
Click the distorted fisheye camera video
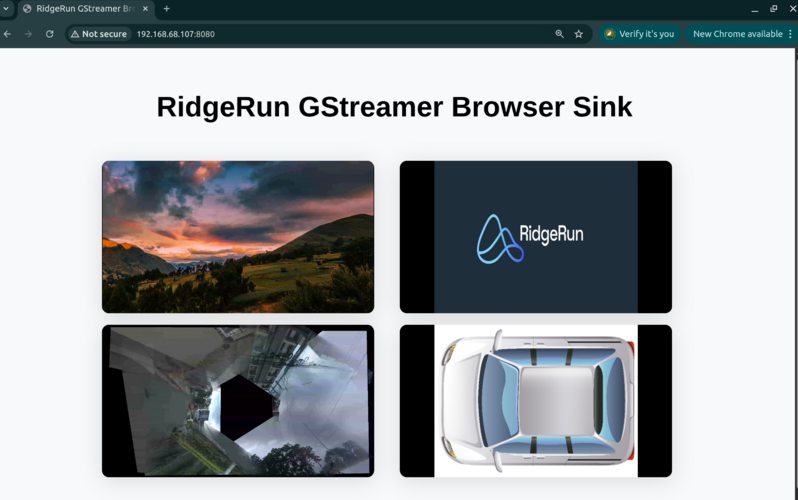[x=238, y=400]
